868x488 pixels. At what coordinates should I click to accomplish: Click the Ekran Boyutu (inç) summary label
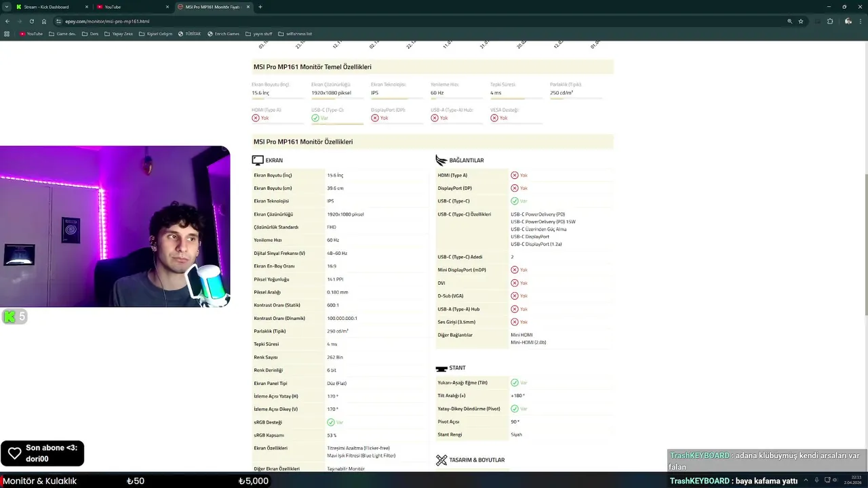pyautogui.click(x=271, y=85)
